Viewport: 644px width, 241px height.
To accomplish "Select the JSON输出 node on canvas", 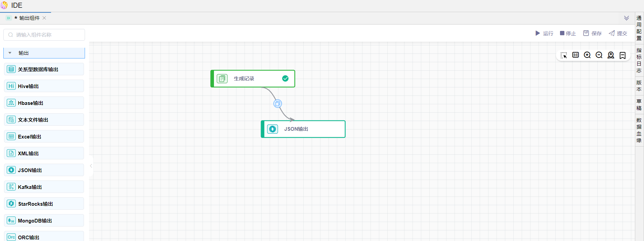I will click(303, 129).
